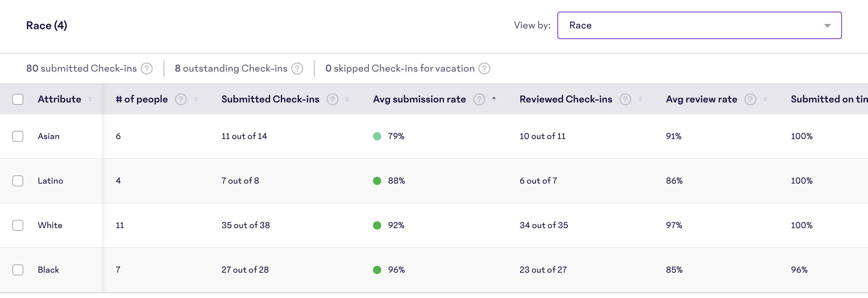Click '80 submitted Check-ins' summary text
Screen dimensions: 868x298
coord(82,69)
